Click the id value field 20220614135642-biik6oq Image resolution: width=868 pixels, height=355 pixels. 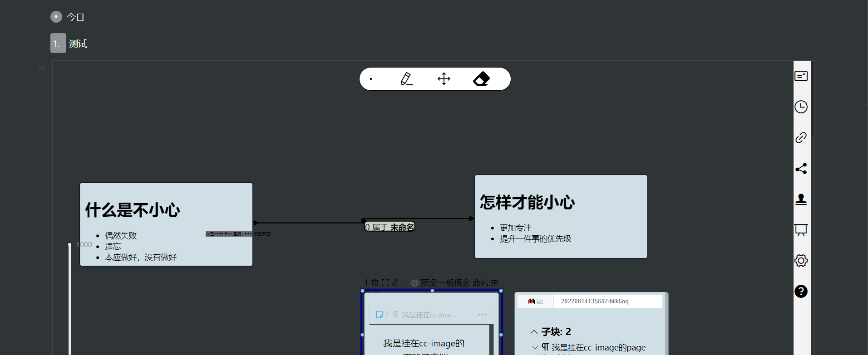(608, 302)
